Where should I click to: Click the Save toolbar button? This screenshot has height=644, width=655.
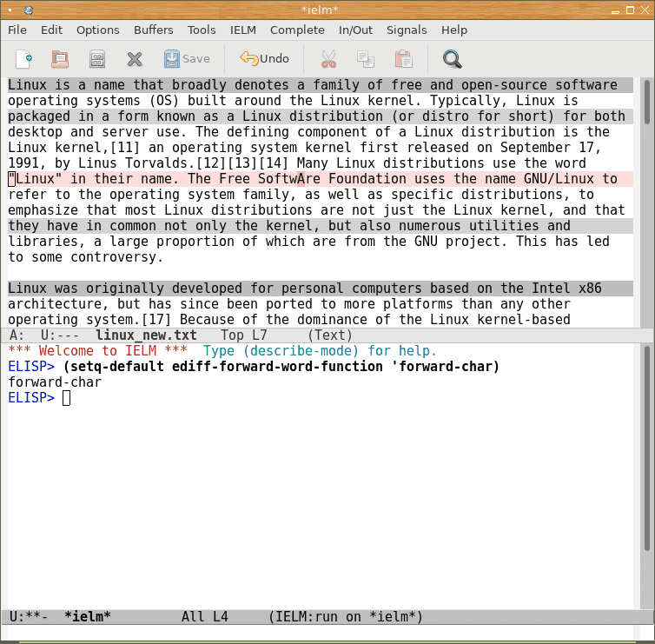coord(187,59)
